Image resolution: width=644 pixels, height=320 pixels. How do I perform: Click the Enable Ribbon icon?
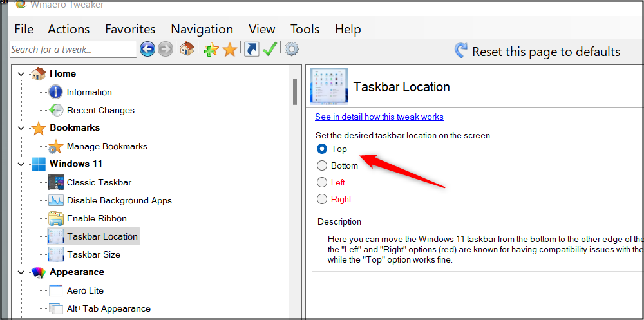point(56,218)
